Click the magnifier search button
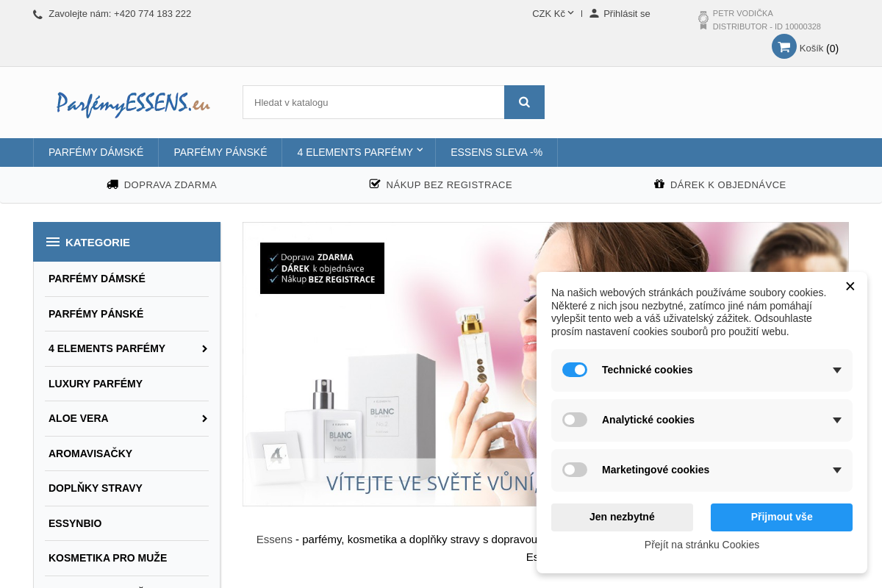 524,102
